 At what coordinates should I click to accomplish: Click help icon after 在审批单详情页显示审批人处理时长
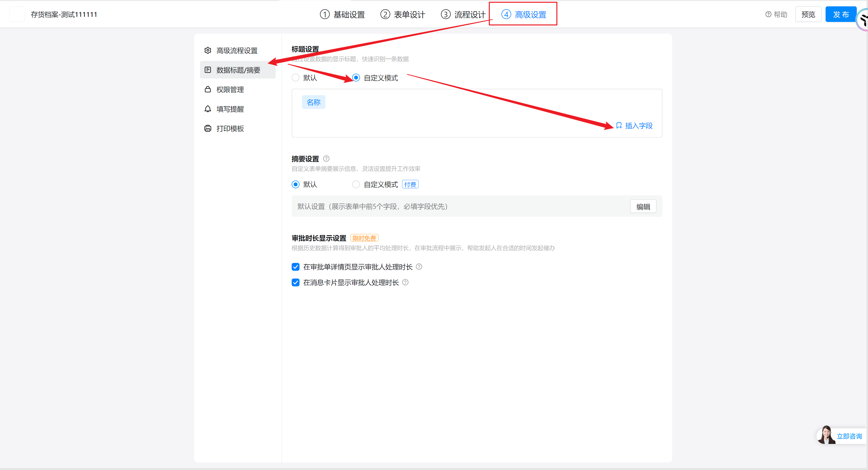(x=419, y=267)
